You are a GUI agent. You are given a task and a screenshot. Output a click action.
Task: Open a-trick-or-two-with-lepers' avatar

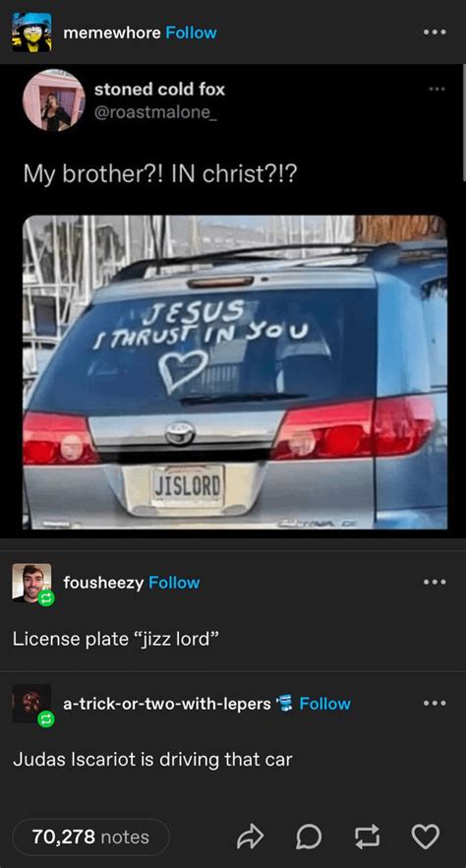pyautogui.click(x=31, y=703)
